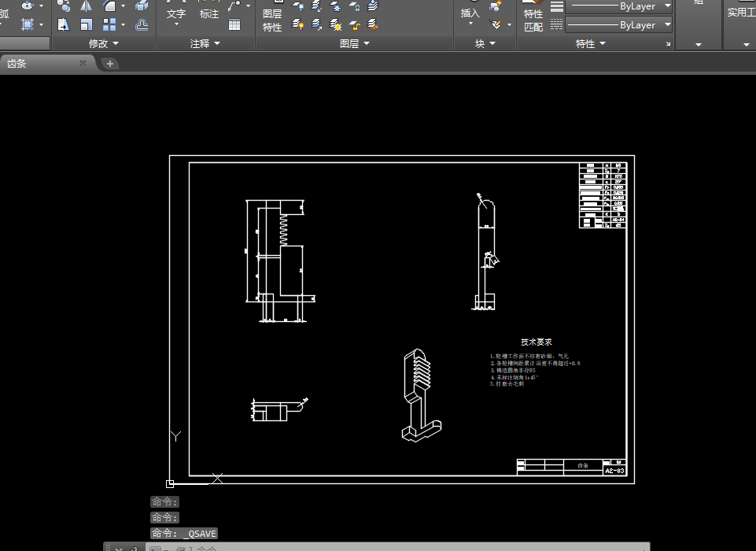The height and width of the screenshot is (551, 756).
Task: Open a new drawing tab with plus
Action: (110, 64)
